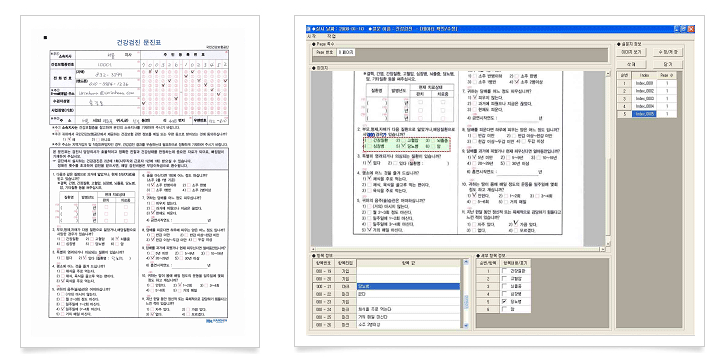Viewport: 727px width, 362px height.
Task: Click the 닫기 button
Action: coord(667,64)
